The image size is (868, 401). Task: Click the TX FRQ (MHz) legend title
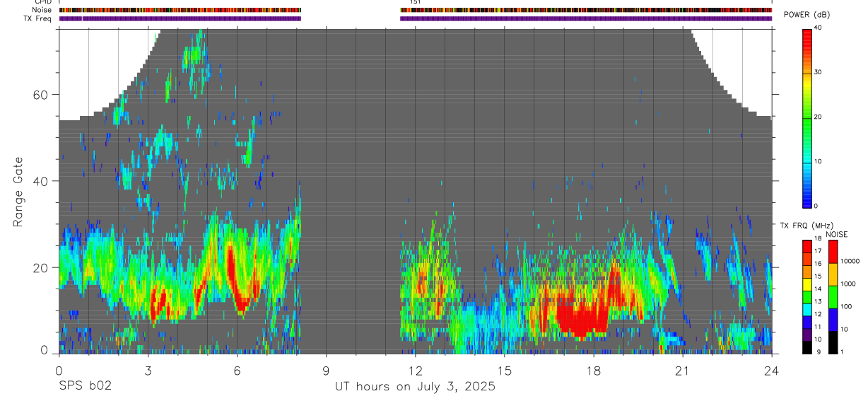[x=803, y=226]
